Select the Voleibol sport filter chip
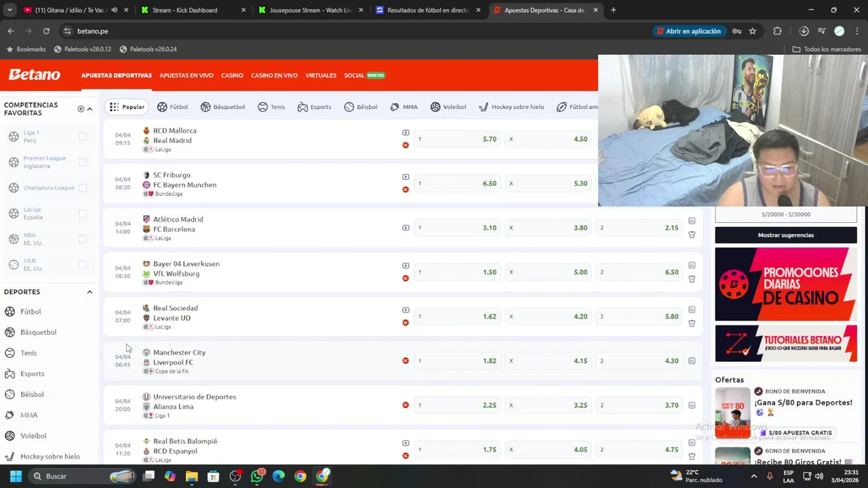 448,107
